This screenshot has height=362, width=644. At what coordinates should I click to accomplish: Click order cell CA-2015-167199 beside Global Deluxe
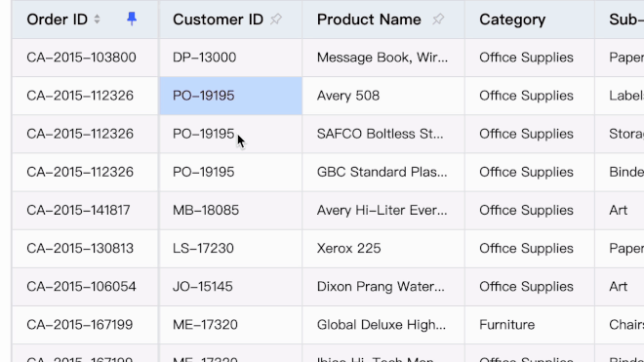coord(86,325)
